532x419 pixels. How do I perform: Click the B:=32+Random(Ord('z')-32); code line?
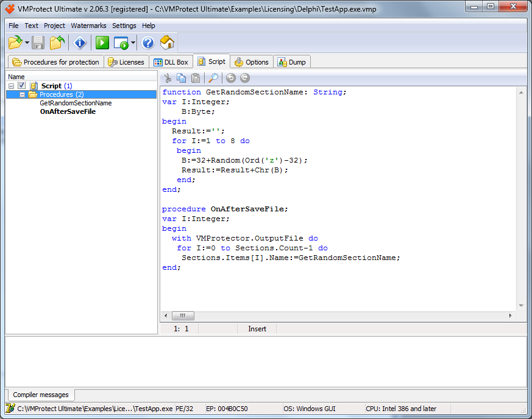click(244, 160)
